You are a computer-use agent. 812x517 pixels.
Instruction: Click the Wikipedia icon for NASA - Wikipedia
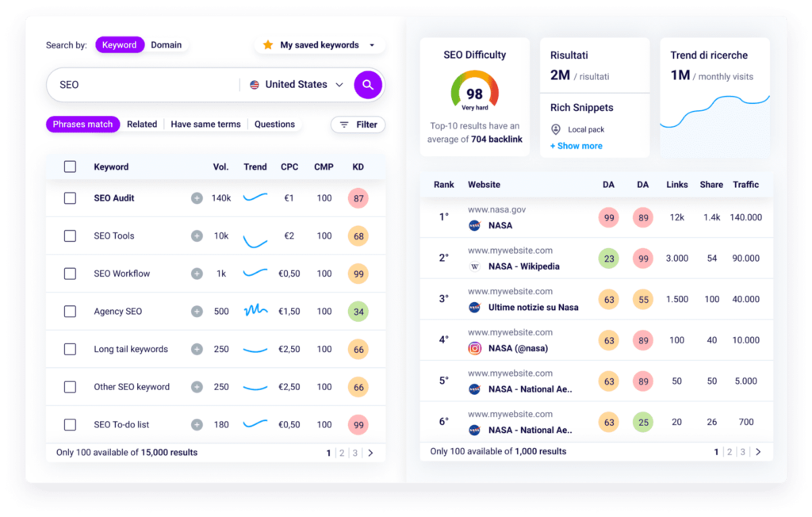click(474, 266)
